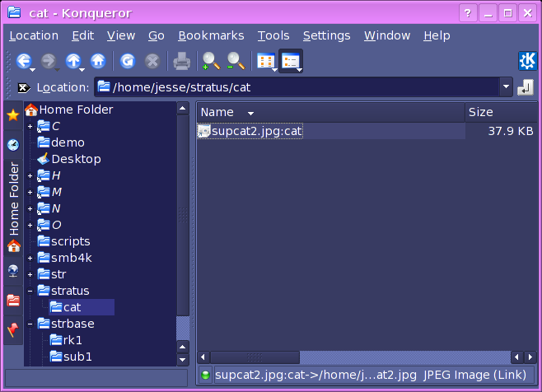Open the Help menu
Viewport: 542px width, 392px height.
coord(437,35)
